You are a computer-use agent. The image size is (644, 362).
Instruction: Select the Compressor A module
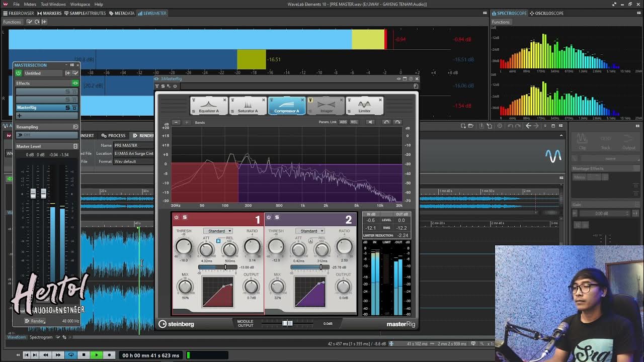287,106
